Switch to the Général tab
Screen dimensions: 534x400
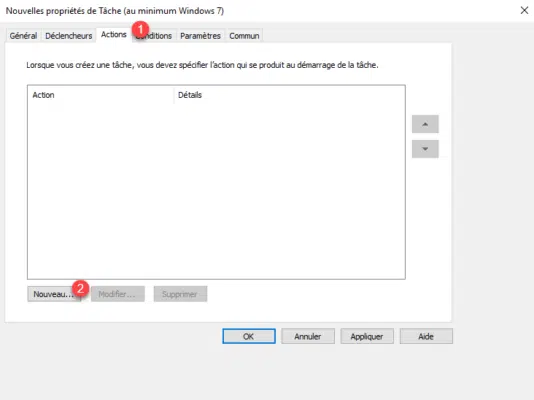coord(23,36)
